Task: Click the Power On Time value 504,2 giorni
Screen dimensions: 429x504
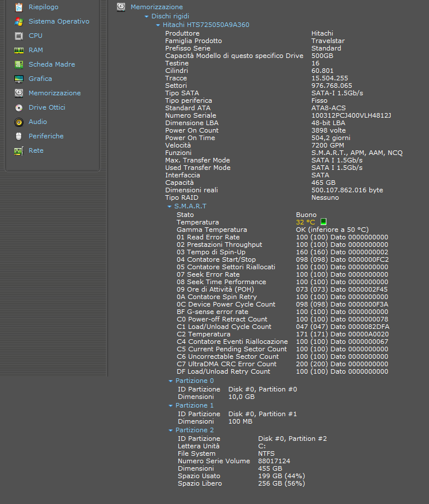Action: point(331,138)
